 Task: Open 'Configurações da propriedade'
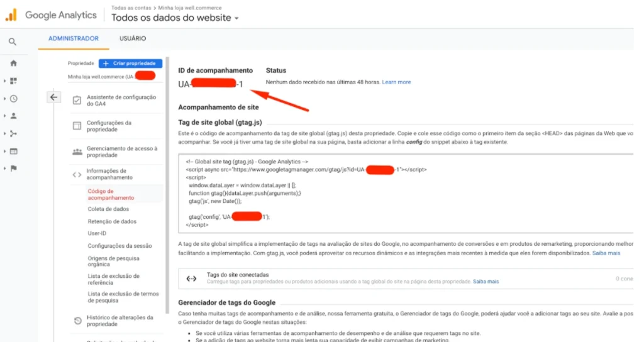pyautogui.click(x=109, y=126)
